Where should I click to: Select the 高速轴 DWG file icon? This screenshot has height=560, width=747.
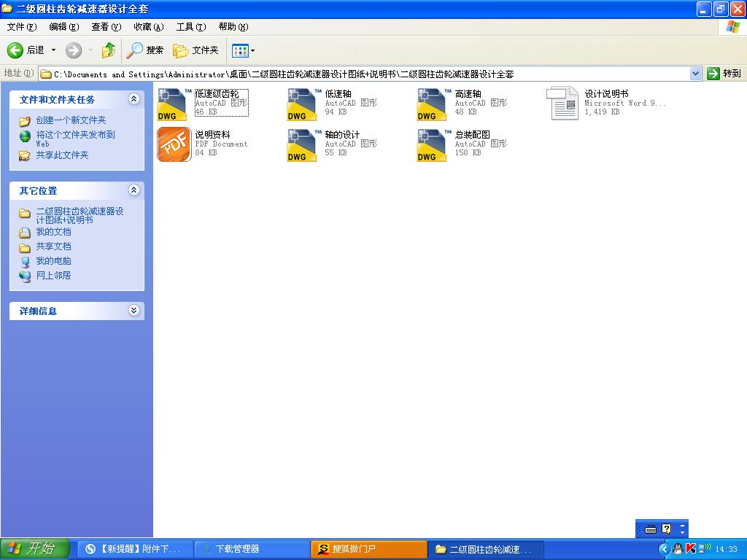(432, 104)
